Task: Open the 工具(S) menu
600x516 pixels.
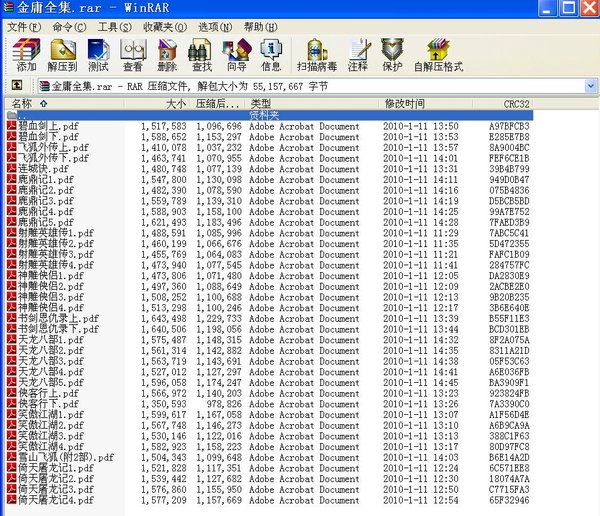Action: click(115, 27)
